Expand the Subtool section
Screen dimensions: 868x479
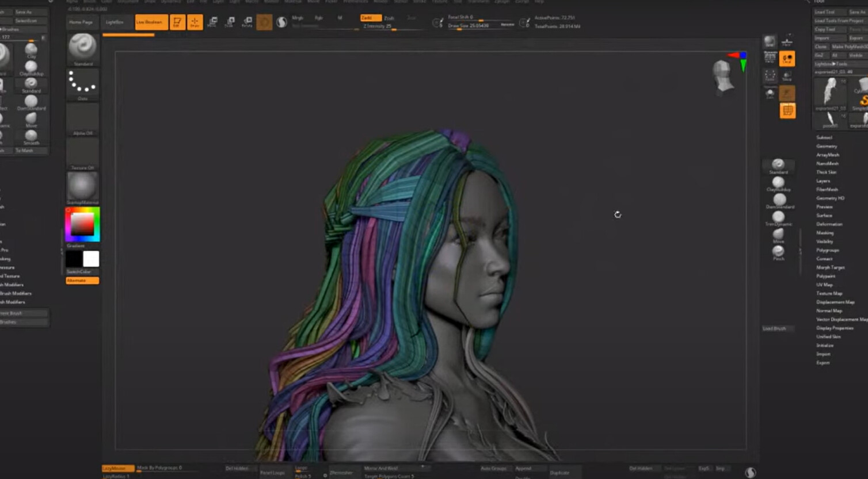[x=824, y=137]
